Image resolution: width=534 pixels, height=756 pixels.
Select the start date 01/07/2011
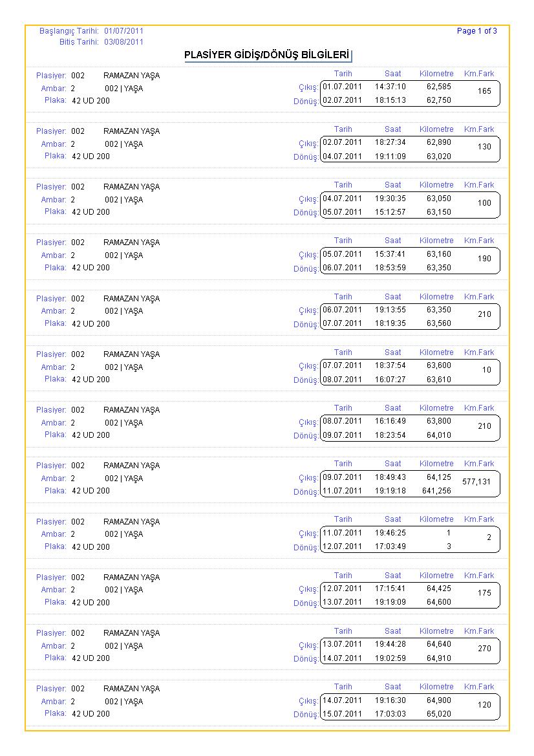[x=124, y=31]
